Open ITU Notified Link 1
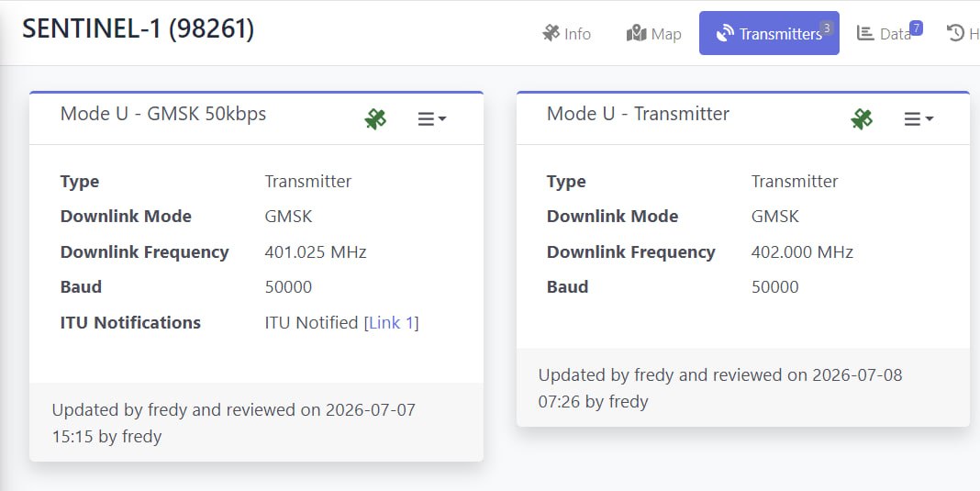 point(391,323)
